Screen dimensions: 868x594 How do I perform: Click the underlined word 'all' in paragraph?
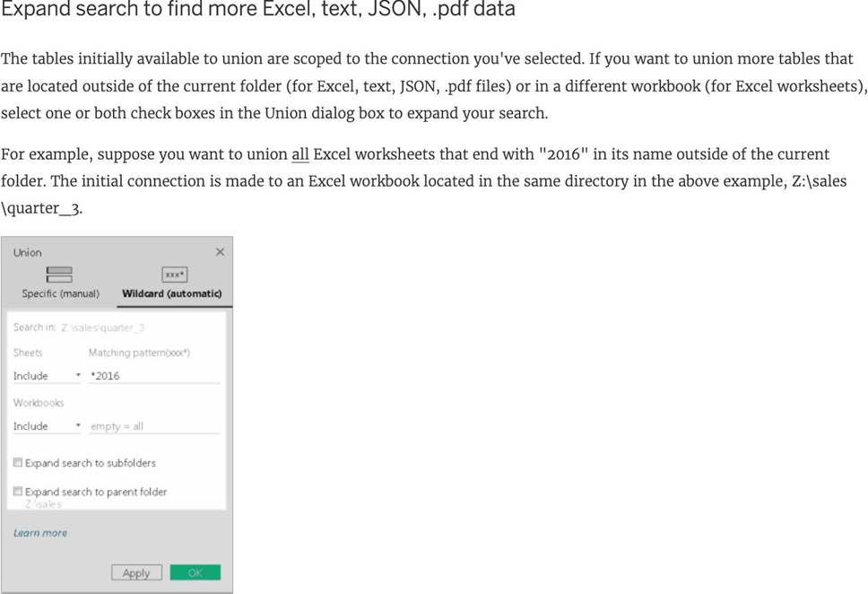click(x=299, y=154)
